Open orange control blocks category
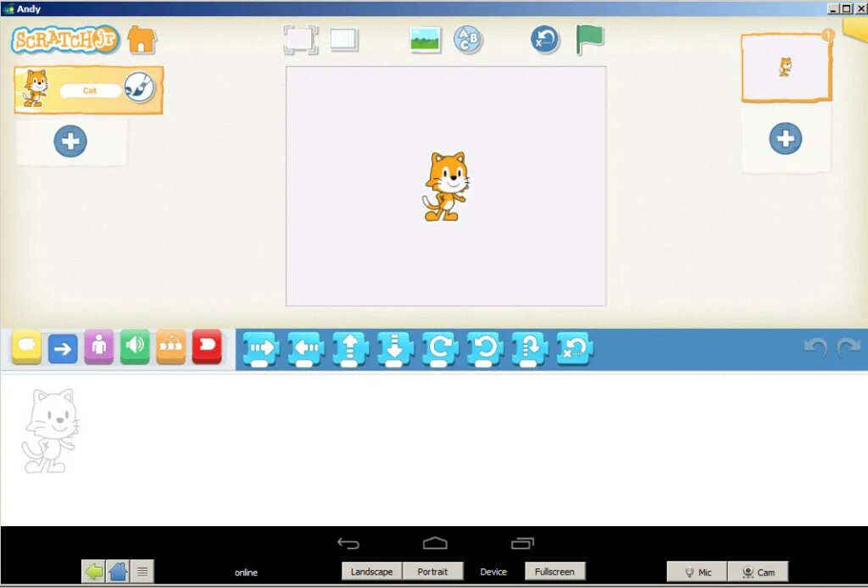Image resolution: width=868 pixels, height=588 pixels. [170, 347]
